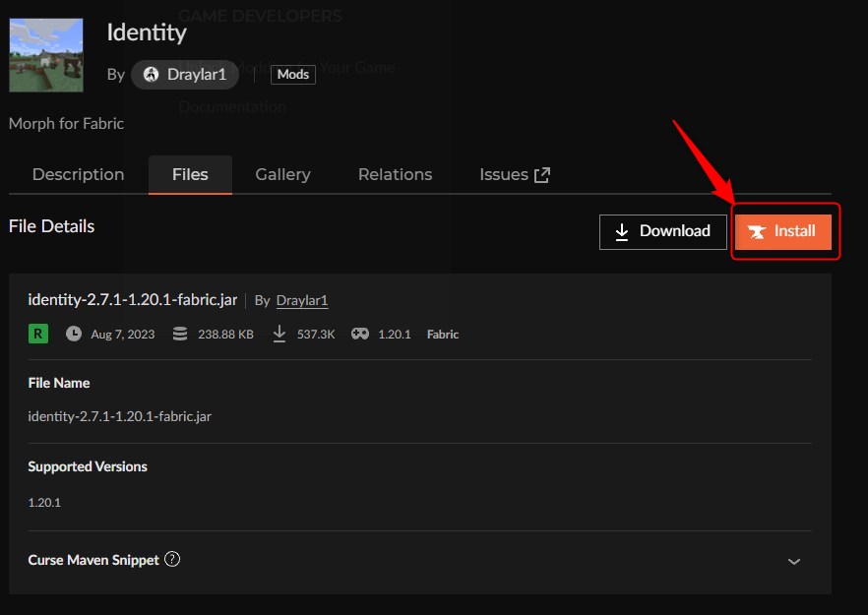The image size is (868, 615).
Task: Switch to the Description tab
Action: tap(78, 174)
